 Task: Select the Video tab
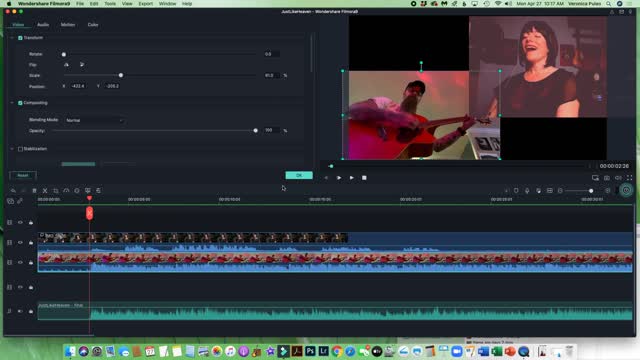pos(18,25)
